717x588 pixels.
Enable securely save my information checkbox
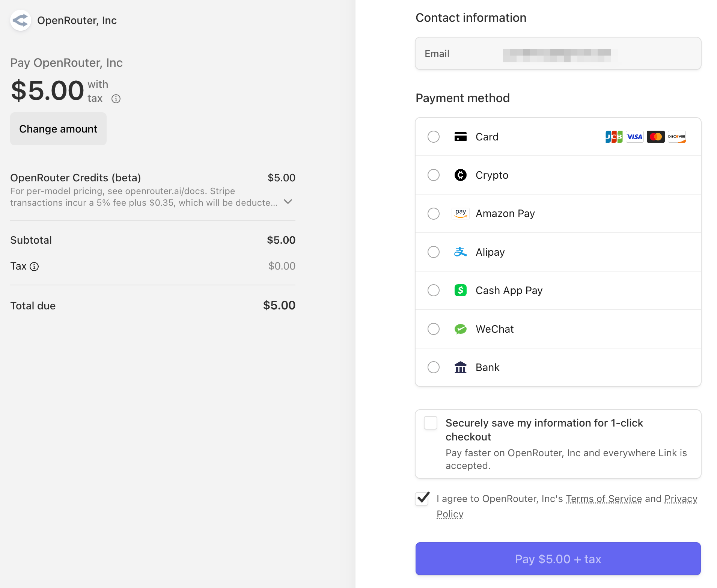(x=431, y=423)
